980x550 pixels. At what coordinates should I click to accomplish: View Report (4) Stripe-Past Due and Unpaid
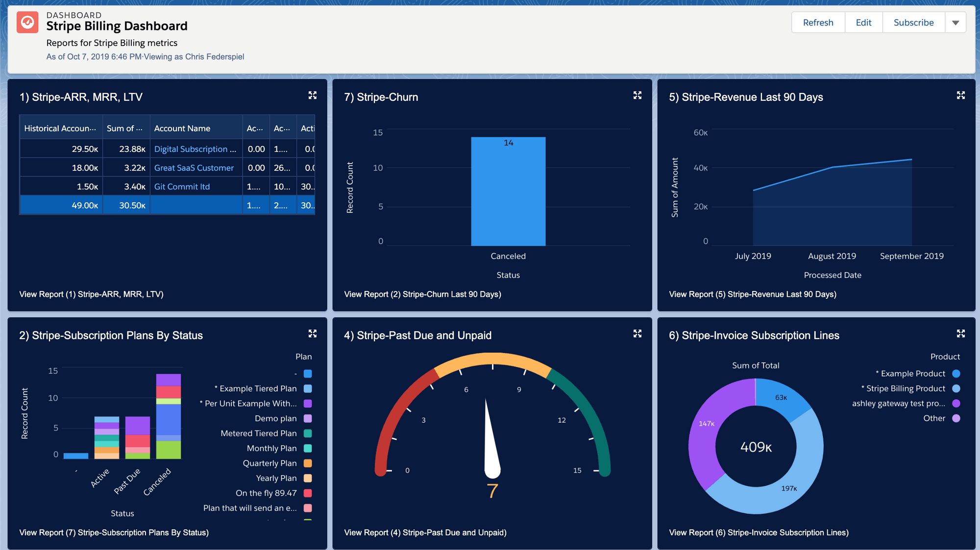pos(425,532)
